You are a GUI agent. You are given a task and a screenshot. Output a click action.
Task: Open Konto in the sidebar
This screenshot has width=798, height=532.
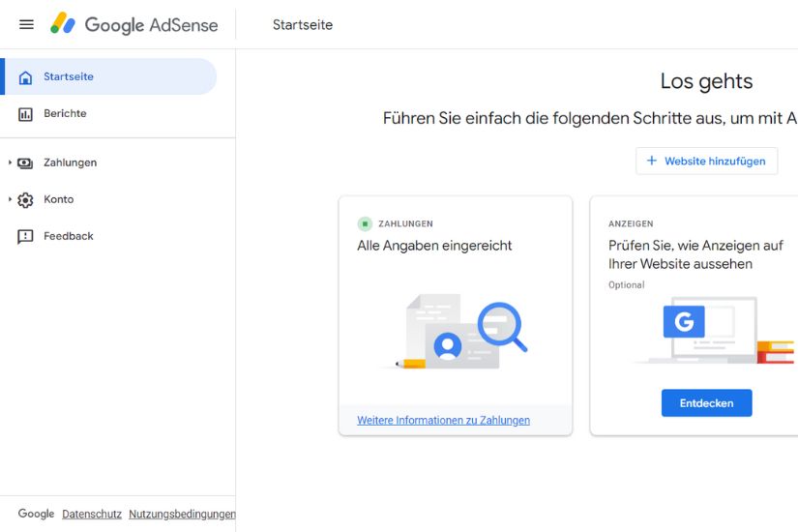coord(108,199)
